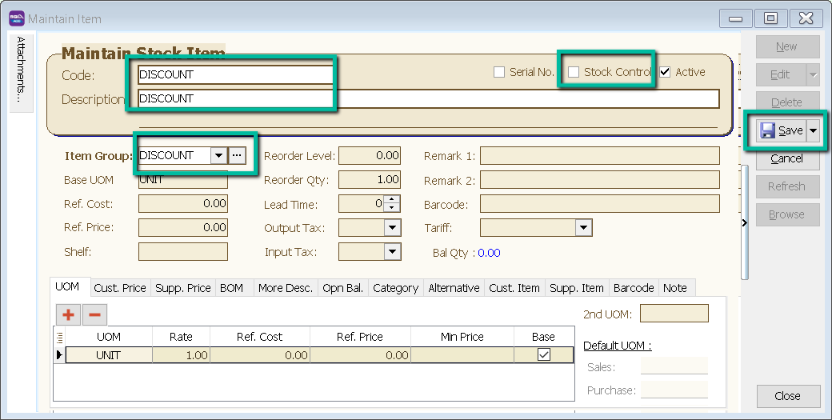Image resolution: width=832 pixels, height=420 pixels.
Task: Click the Close button at bottom right
Action: click(x=787, y=396)
